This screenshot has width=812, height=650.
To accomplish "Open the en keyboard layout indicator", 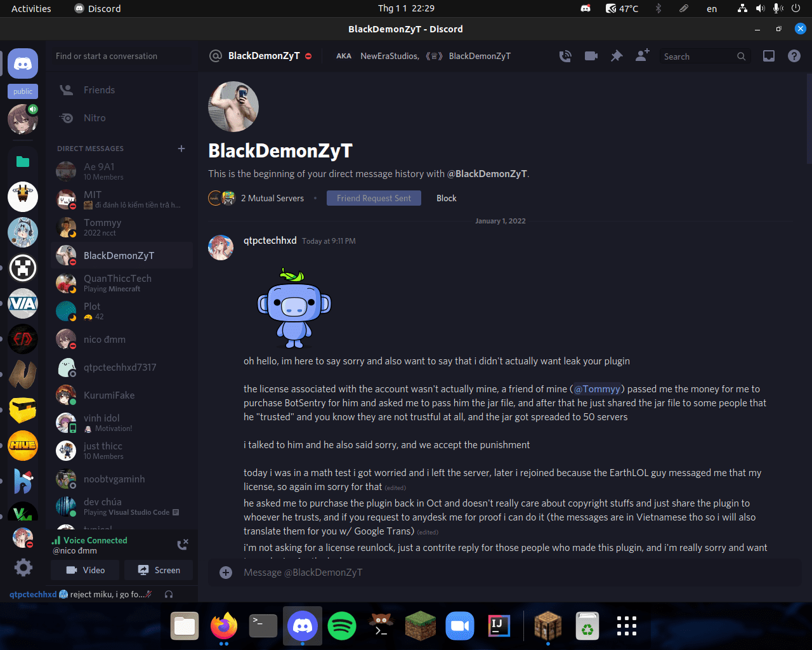I will pos(712,8).
